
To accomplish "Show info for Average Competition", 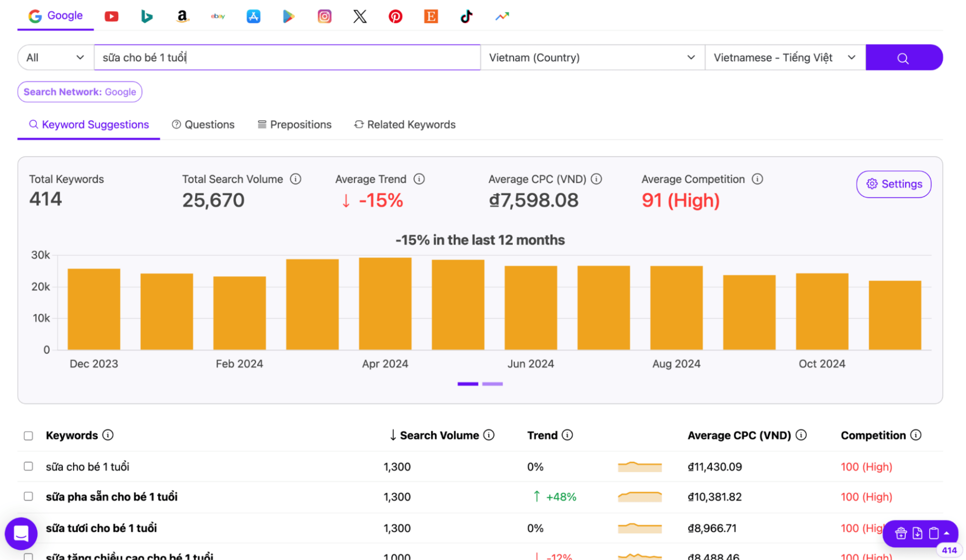I will (x=757, y=179).
